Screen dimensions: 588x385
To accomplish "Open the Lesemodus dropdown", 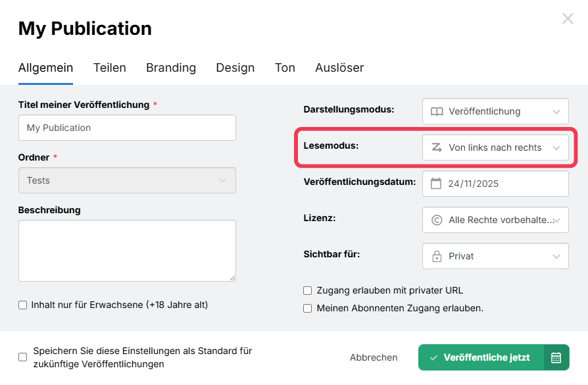I will pos(495,147).
